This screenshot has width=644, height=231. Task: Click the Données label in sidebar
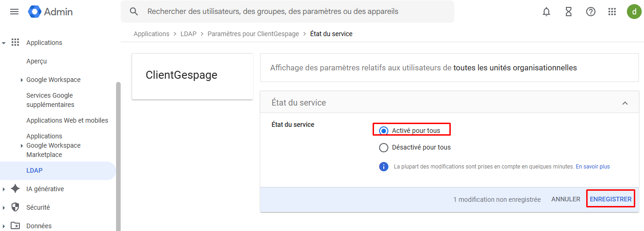tap(39, 226)
